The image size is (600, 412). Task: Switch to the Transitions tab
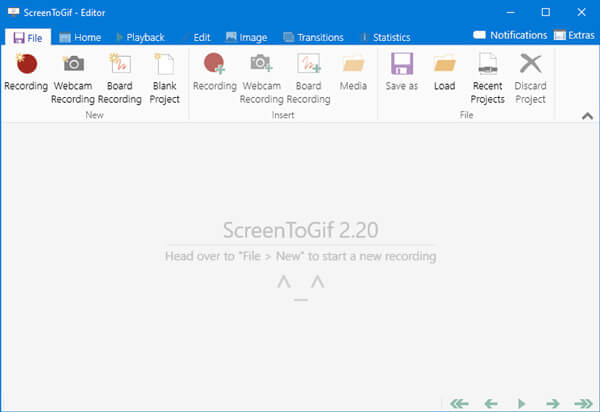click(313, 37)
